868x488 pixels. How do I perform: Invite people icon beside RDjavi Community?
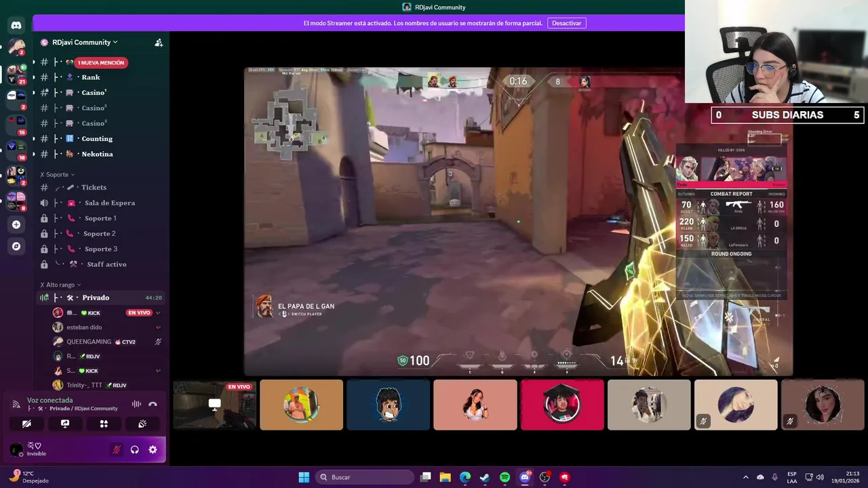159,42
